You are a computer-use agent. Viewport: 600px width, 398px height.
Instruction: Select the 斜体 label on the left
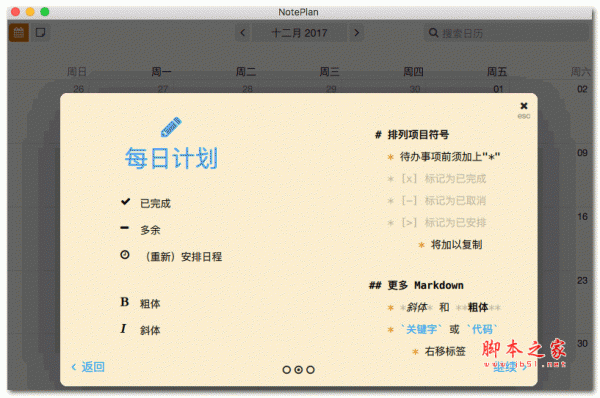pyautogui.click(x=150, y=330)
